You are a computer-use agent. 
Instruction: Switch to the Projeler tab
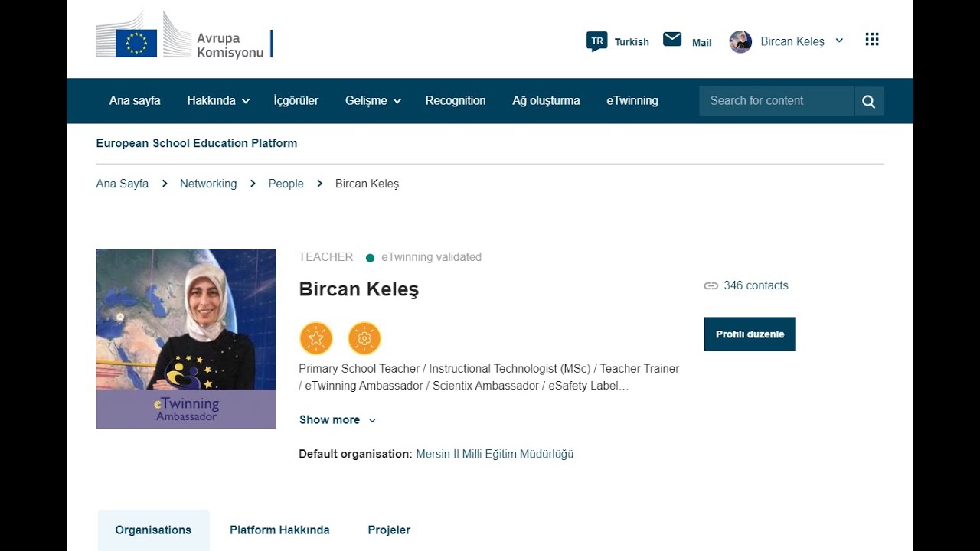pos(389,530)
